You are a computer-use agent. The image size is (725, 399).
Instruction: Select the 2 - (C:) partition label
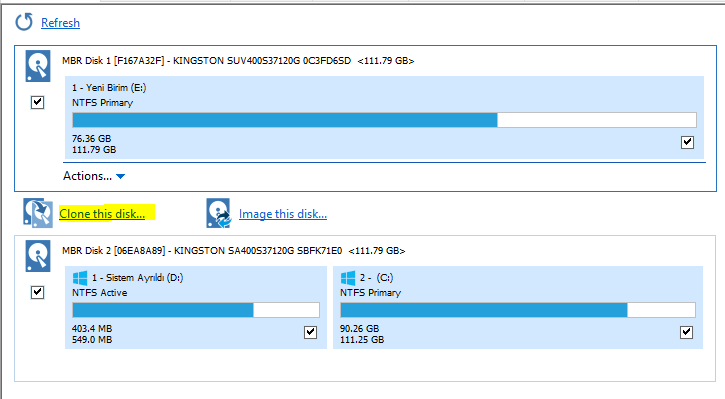[376, 277]
